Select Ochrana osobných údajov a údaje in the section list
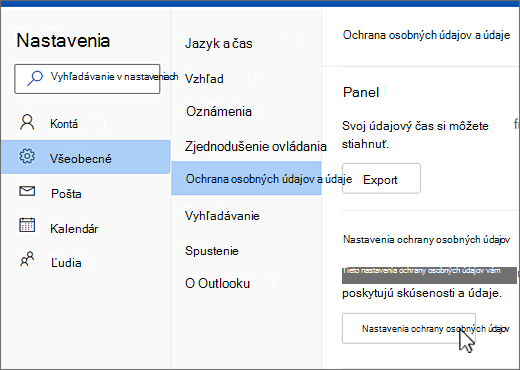 246,178
